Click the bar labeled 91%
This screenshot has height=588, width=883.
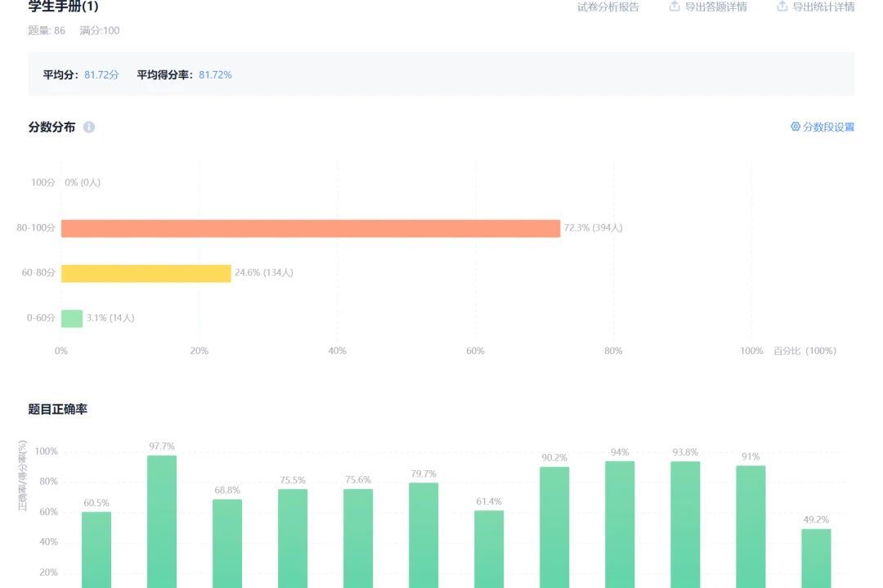(751, 527)
